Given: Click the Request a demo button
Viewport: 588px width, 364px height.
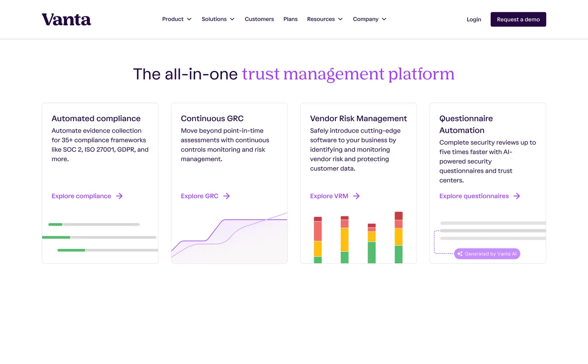Looking at the screenshot, I should coord(518,19).
